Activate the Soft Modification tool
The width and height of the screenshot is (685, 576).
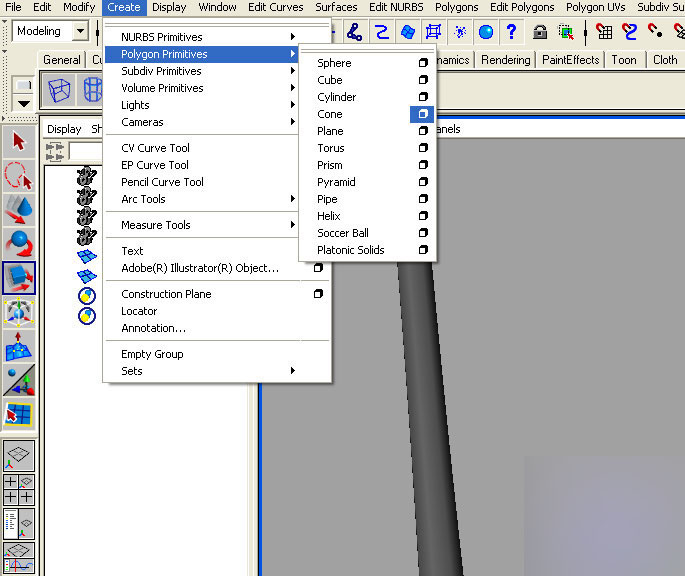tap(19, 346)
